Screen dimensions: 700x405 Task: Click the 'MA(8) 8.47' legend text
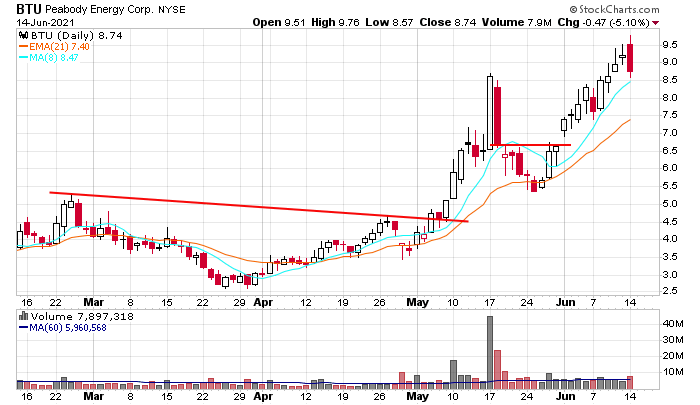pos(54,57)
